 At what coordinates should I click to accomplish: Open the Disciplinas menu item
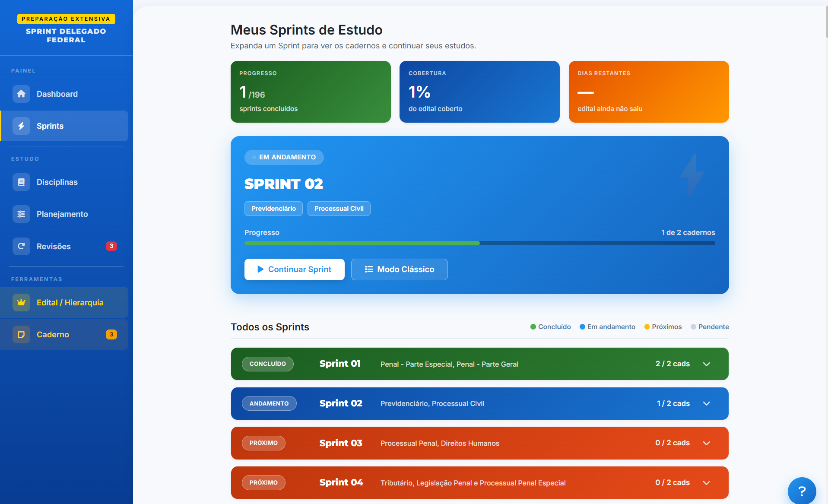tap(64, 182)
